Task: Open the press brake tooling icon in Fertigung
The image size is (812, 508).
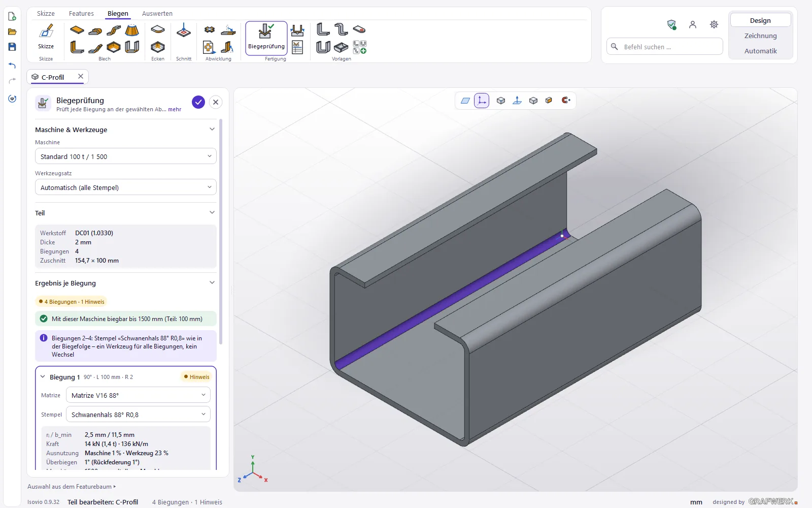Action: (297, 30)
